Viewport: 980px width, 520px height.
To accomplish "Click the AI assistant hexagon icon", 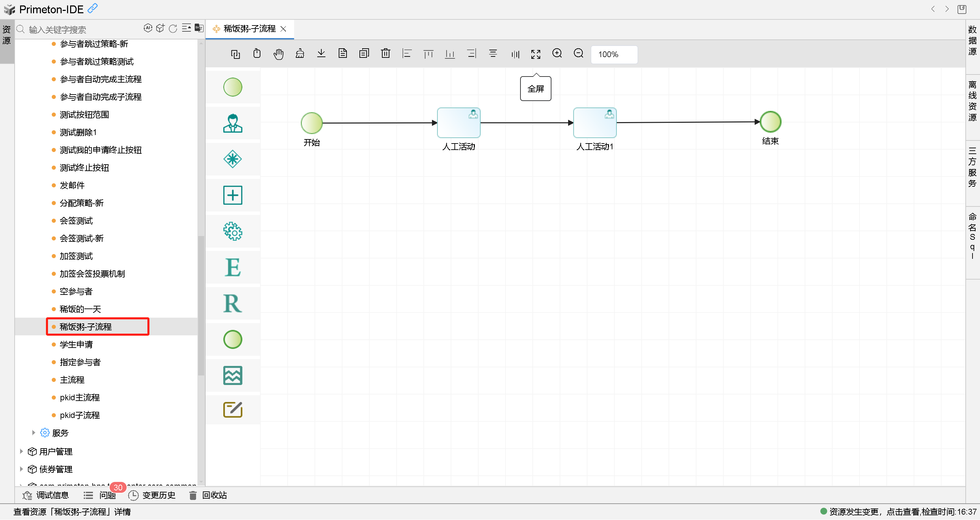I will (148, 28).
